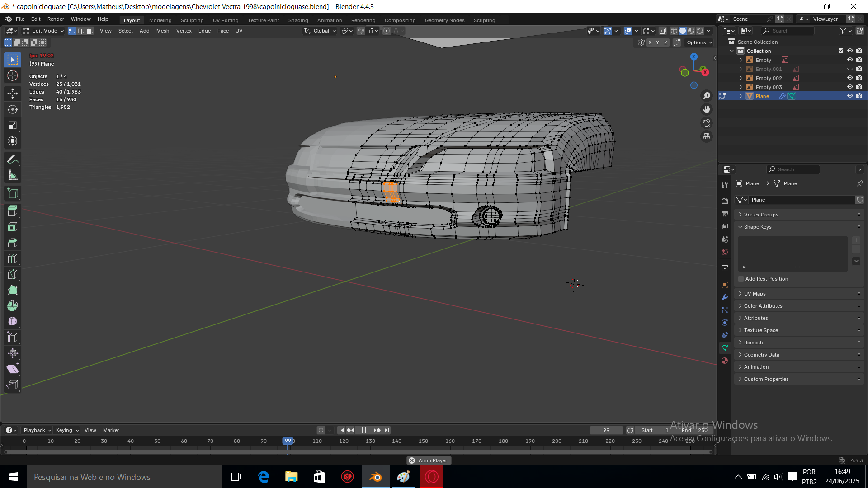This screenshot has width=868, height=488.
Task: Activate the Extrude Region tool
Action: coord(13,211)
